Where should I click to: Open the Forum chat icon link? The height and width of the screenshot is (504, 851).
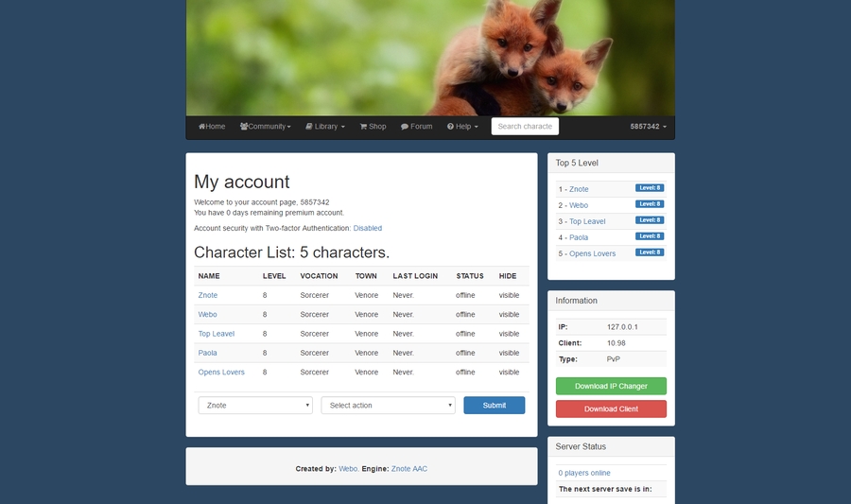(405, 127)
